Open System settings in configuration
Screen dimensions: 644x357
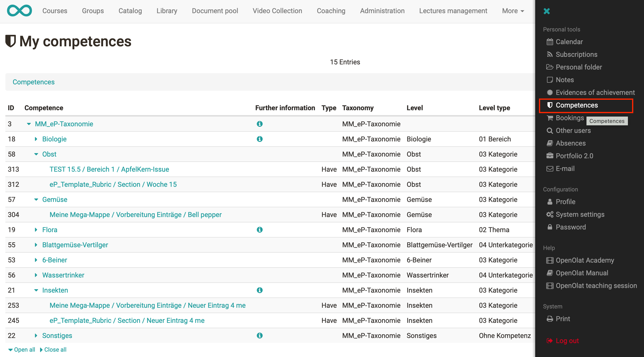(579, 214)
